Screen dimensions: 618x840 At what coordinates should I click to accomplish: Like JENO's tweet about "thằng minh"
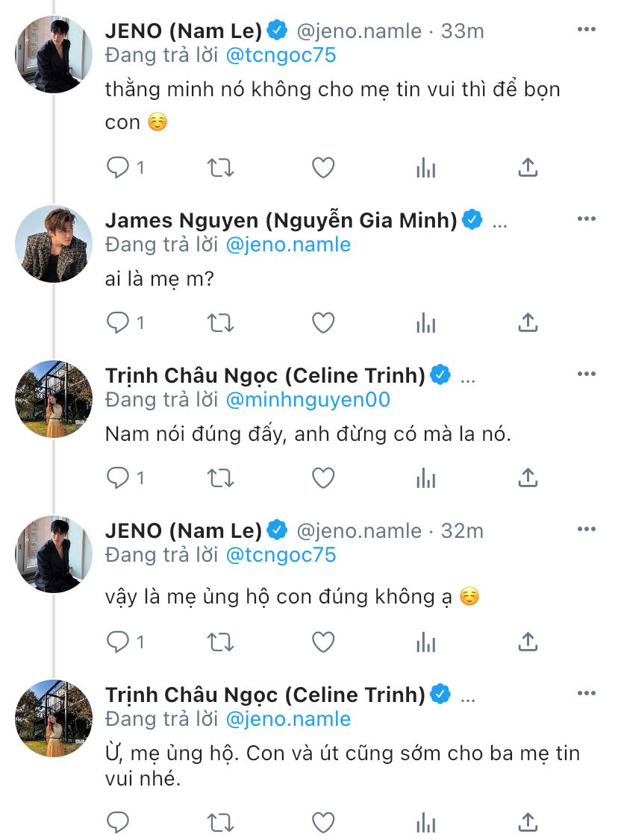coord(322,168)
